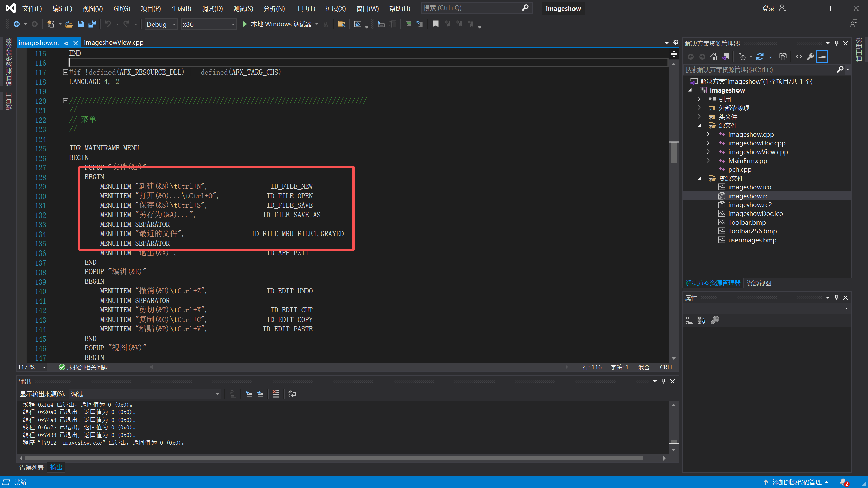Open the 工具(T) menu
868x488 pixels.
pos(305,8)
